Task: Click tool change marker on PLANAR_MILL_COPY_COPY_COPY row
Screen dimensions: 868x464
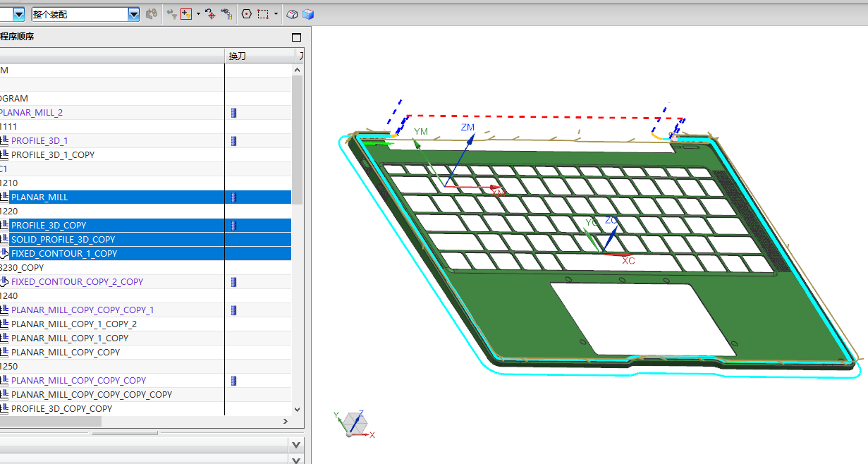Action: 234,381
